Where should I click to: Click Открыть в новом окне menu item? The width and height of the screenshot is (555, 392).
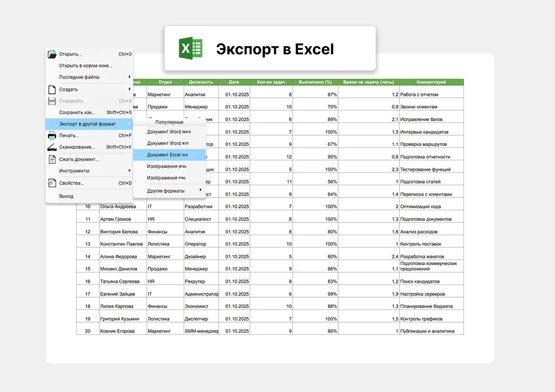click(x=85, y=65)
